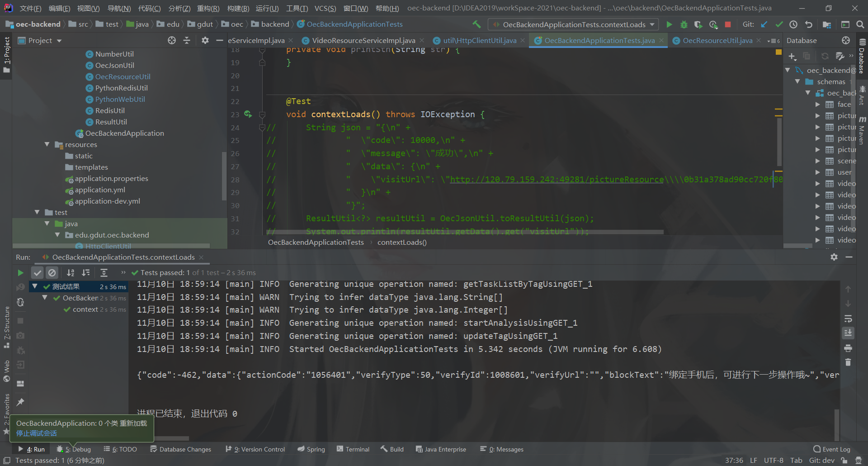
Task: Open Search Everywhere magnifier icon
Action: [x=860, y=24]
